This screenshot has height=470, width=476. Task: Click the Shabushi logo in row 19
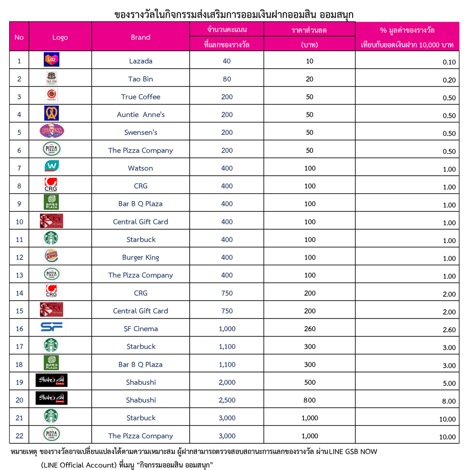51,380
